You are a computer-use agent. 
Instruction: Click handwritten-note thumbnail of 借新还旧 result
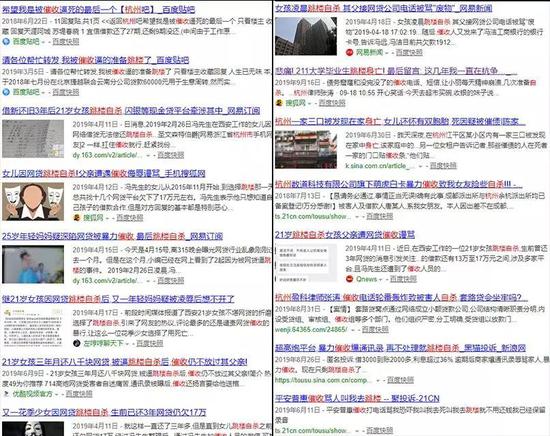(x=33, y=139)
